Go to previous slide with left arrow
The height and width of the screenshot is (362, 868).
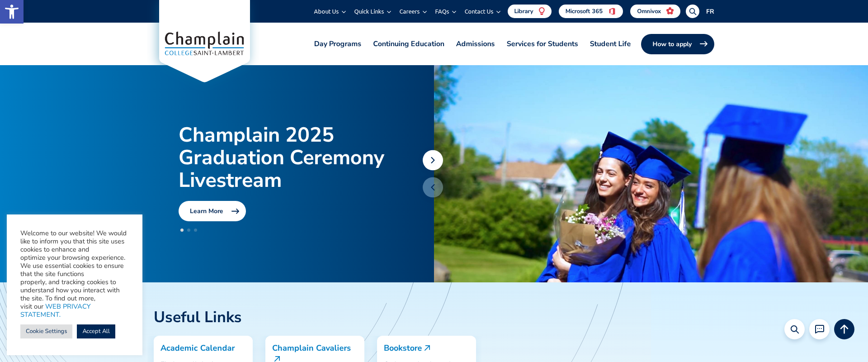coord(433,187)
